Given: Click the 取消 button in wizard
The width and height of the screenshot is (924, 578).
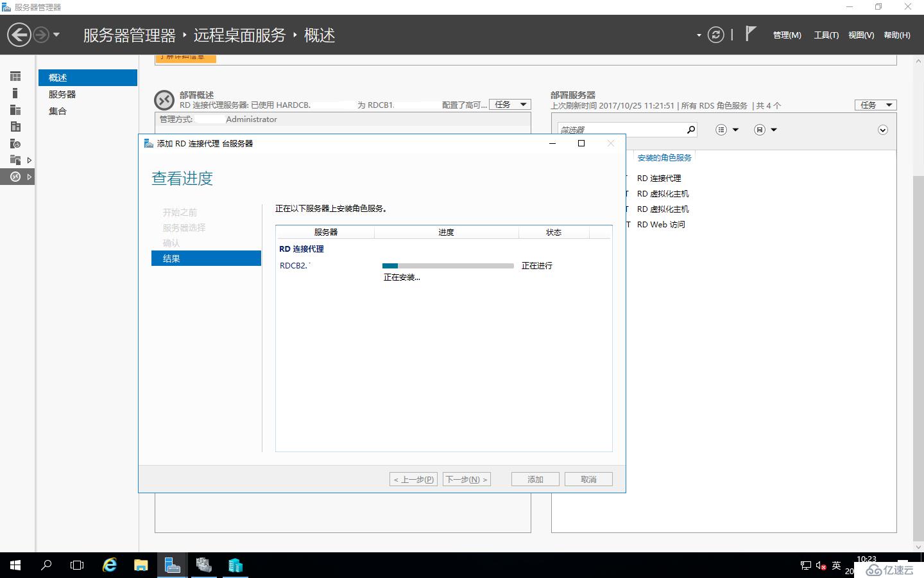Looking at the screenshot, I should (588, 479).
